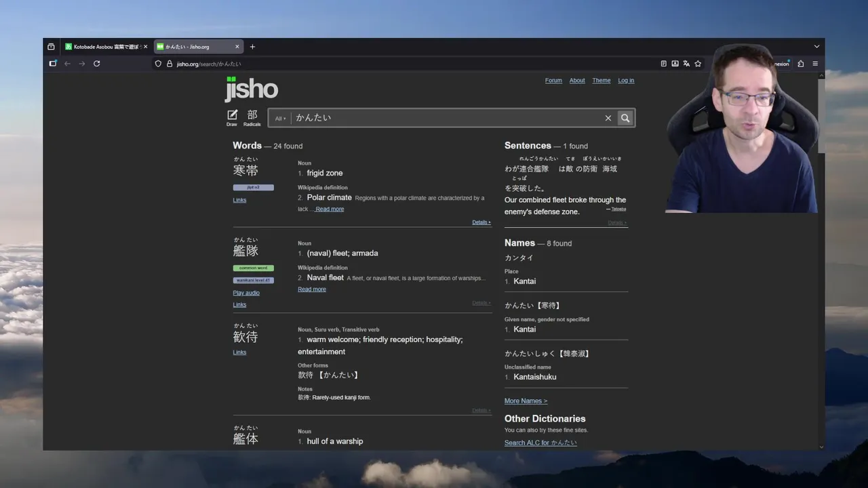Open the sidebar toggle icon
This screenshot has height=488, width=868.
point(53,64)
